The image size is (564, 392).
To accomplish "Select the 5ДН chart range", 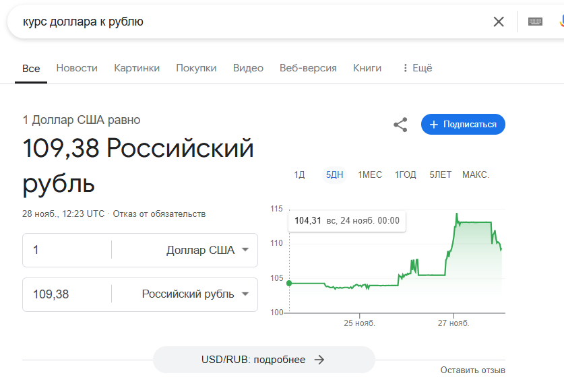I will coord(334,174).
